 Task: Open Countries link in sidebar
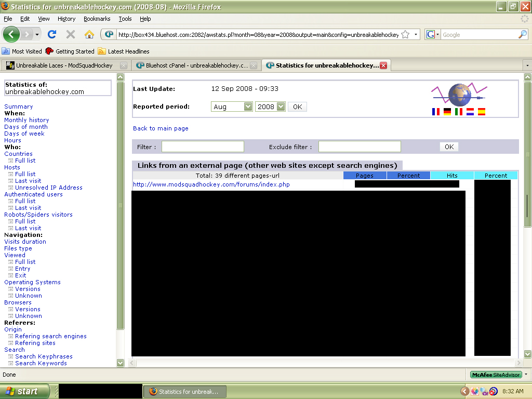tap(18, 154)
